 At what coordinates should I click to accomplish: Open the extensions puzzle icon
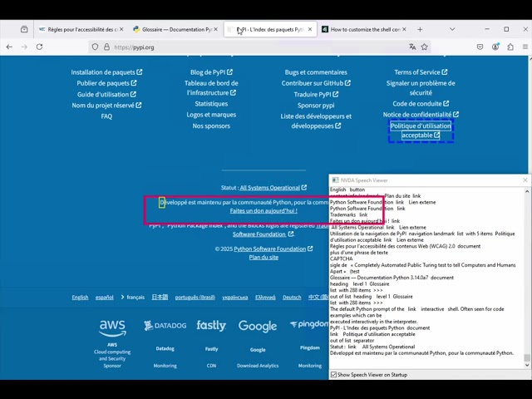[x=510, y=47]
